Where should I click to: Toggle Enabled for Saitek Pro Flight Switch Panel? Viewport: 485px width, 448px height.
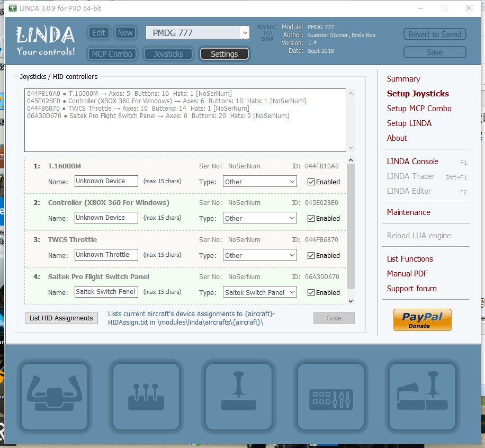(x=311, y=292)
